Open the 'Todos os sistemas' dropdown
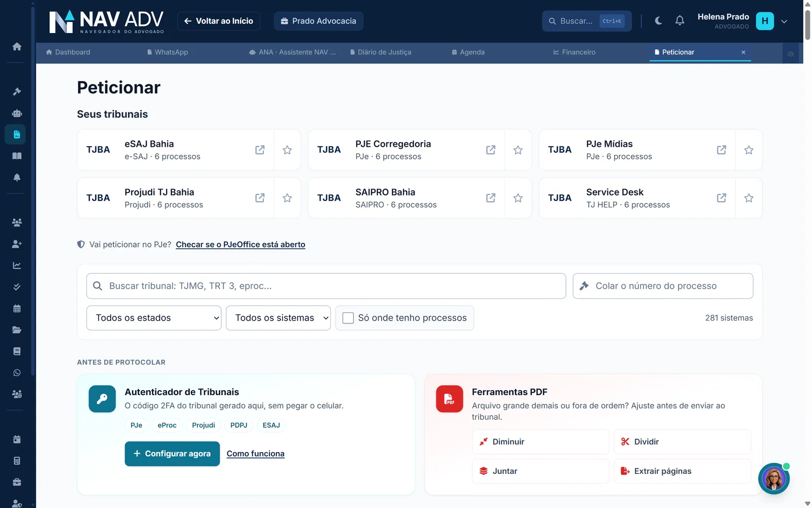 tap(278, 318)
